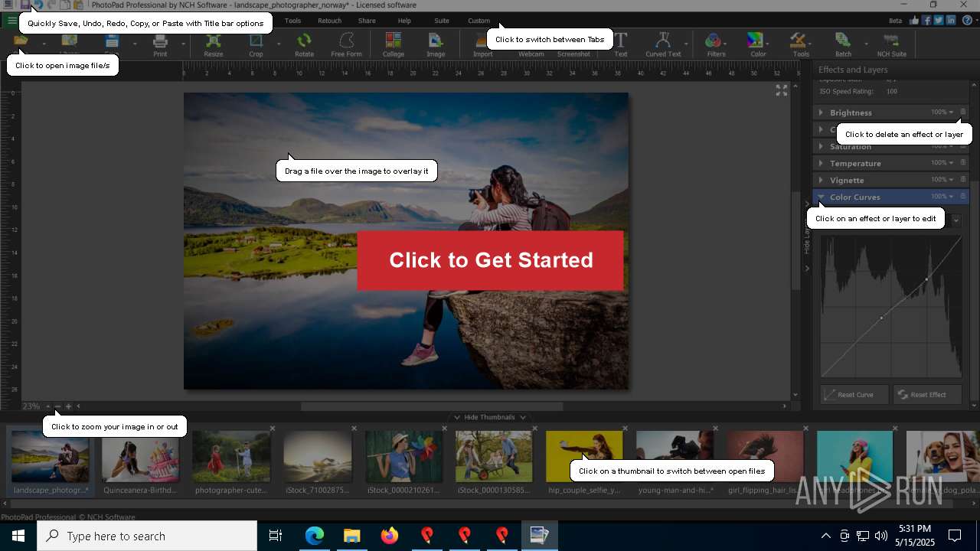Open the Crop tool dropdown arrow
The height and width of the screenshot is (551, 980).
[x=279, y=44]
